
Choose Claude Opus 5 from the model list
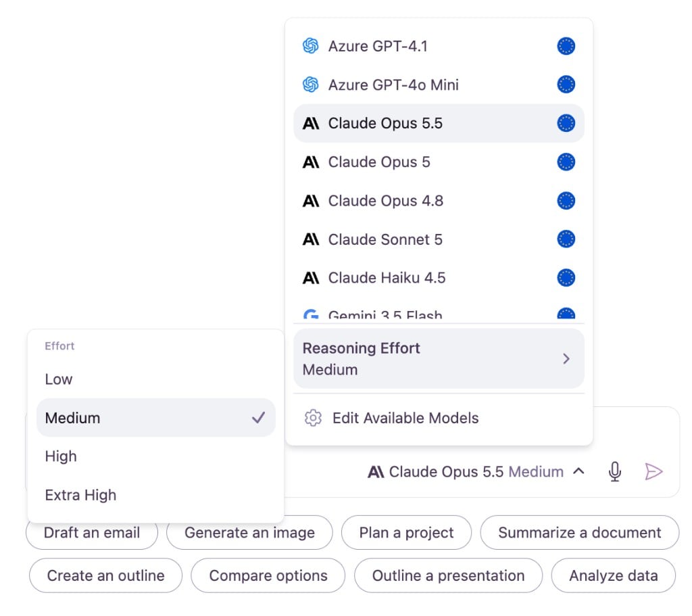[439, 162]
